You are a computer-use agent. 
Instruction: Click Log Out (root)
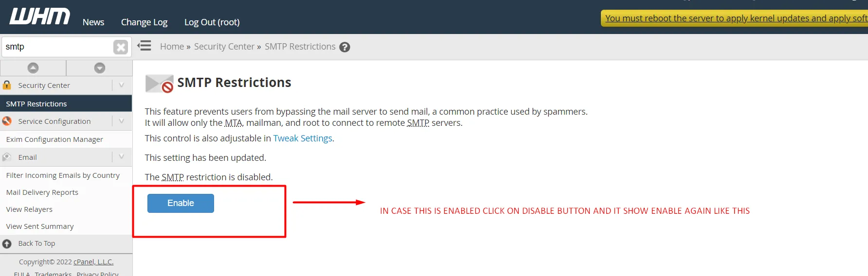click(x=212, y=22)
